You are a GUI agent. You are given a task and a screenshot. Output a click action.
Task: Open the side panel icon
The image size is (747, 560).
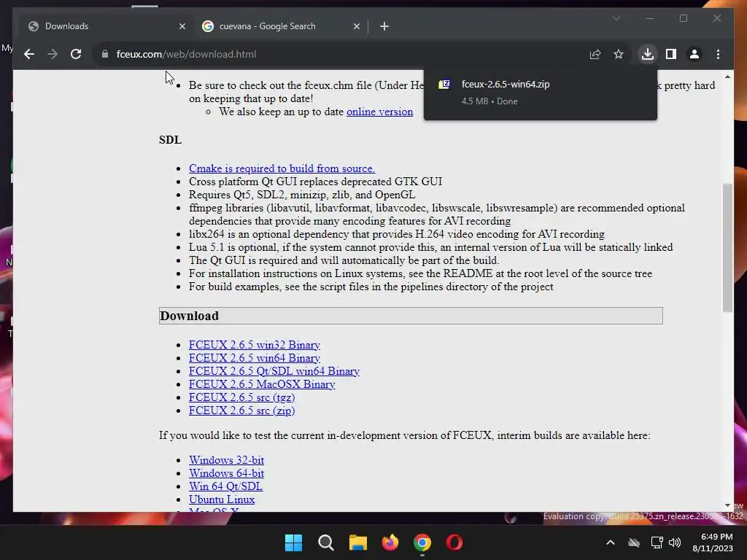coord(671,54)
